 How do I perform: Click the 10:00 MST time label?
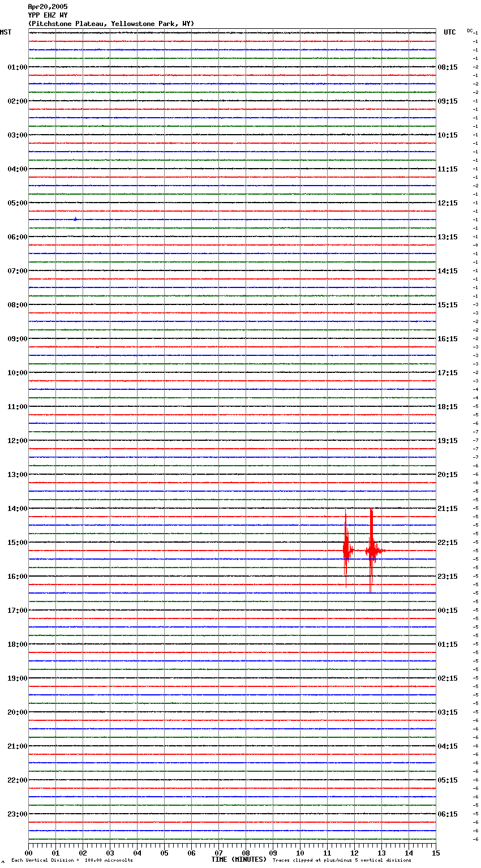(17, 373)
